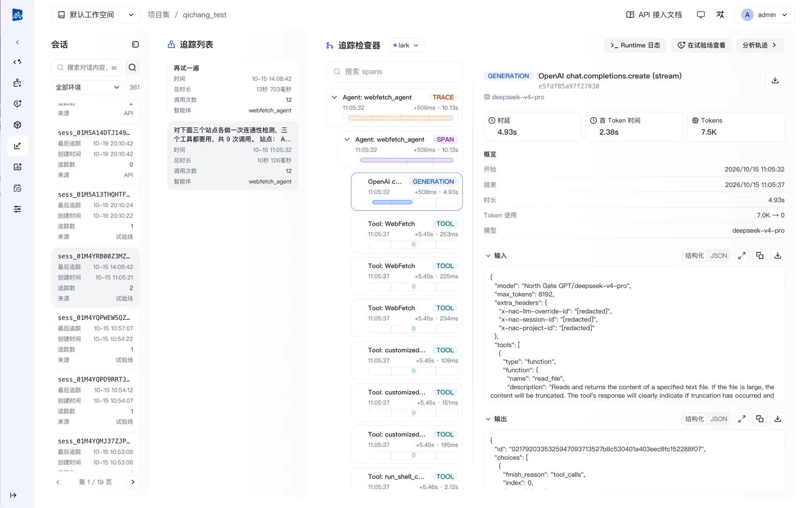Switch input view to 结构化

pyautogui.click(x=695, y=256)
